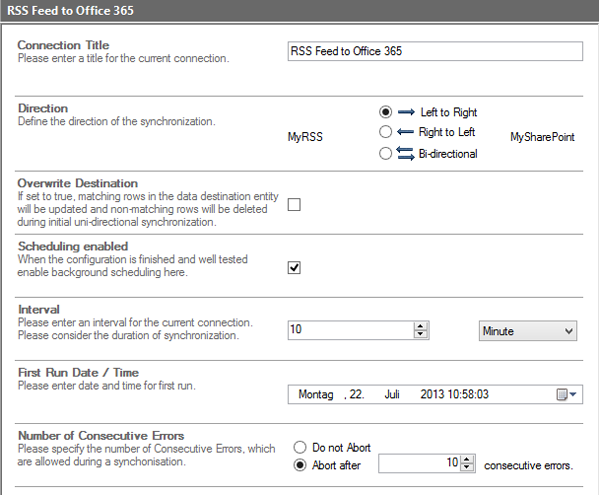Screen dimensions: 600x495
Task: Enable the Overwrite Destination checkbox
Action: tap(294, 205)
